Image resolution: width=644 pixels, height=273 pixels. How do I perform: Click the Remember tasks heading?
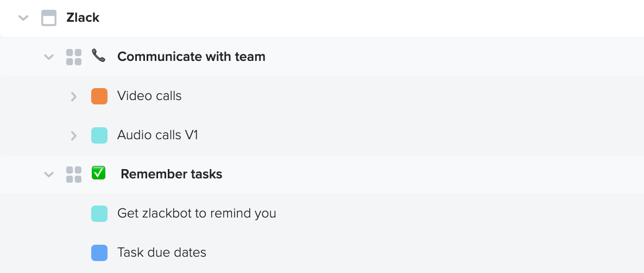(171, 175)
